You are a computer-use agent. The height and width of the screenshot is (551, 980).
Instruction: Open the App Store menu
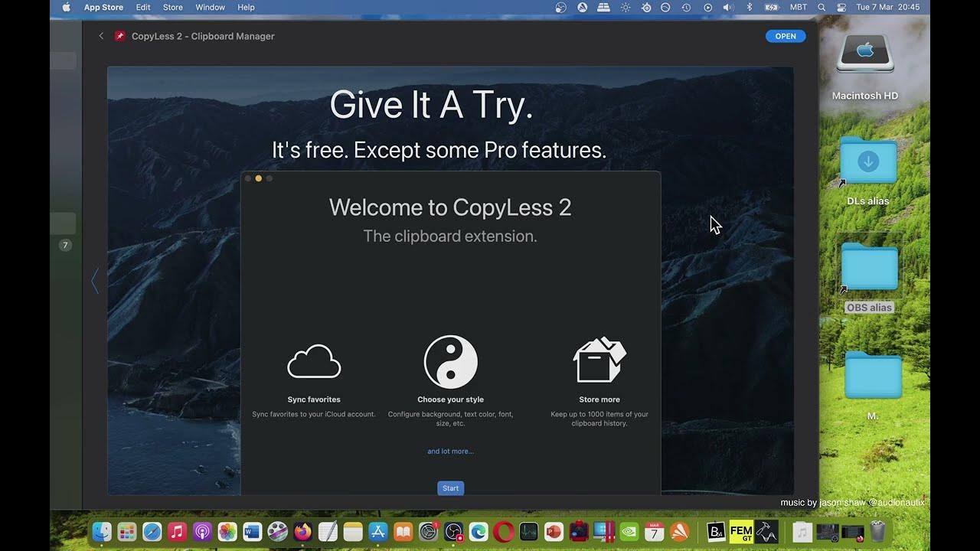point(103,7)
